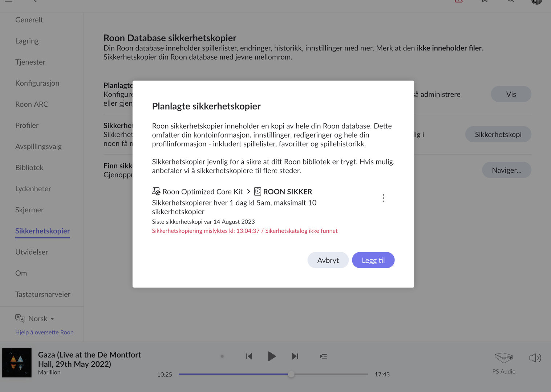This screenshot has width=551, height=392.
Task: Open Generelt settings section
Action: pos(29,20)
